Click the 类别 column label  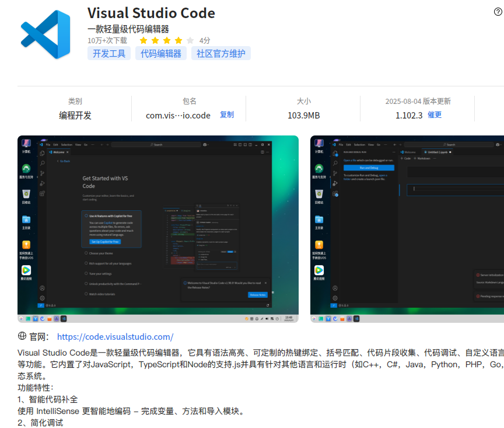coord(75,102)
